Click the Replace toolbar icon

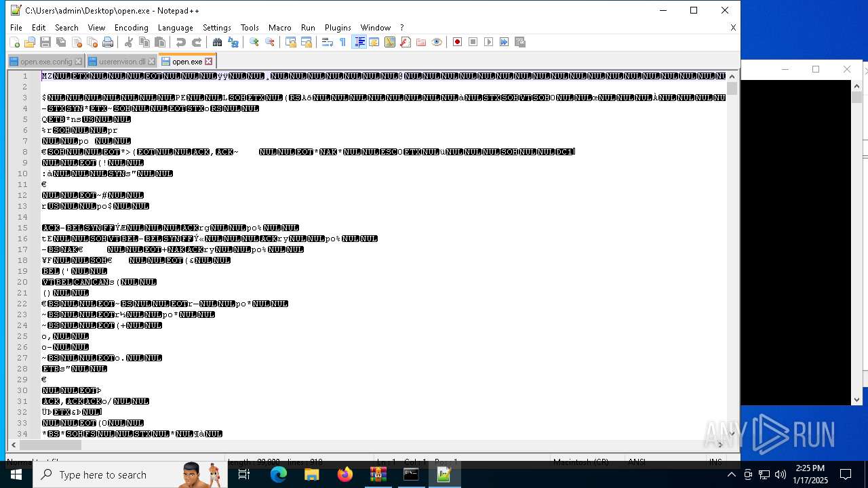[x=233, y=42]
